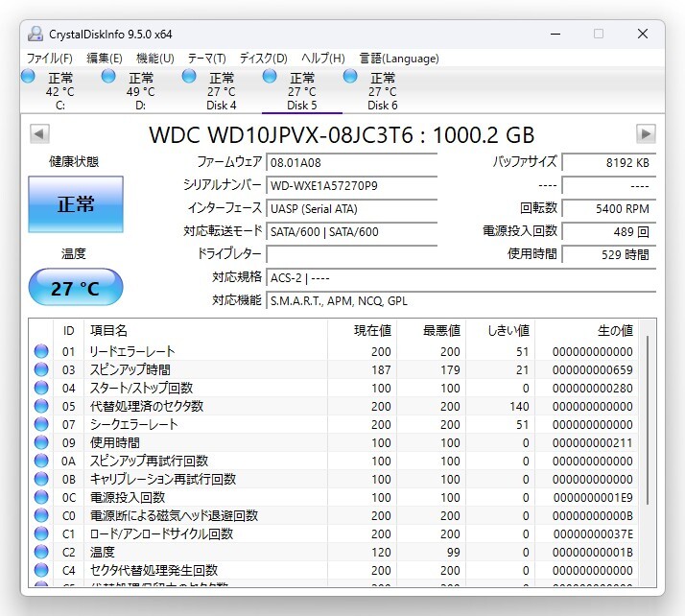Click raw value 000000000659 in スピンアップ時間 row
Viewport: 685px width, 616px height.
[x=592, y=370]
